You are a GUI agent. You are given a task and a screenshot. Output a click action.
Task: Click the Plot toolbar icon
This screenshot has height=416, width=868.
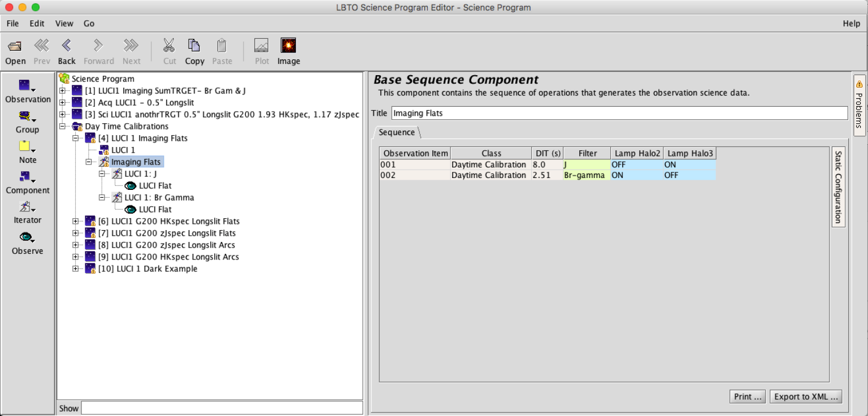pos(262,45)
